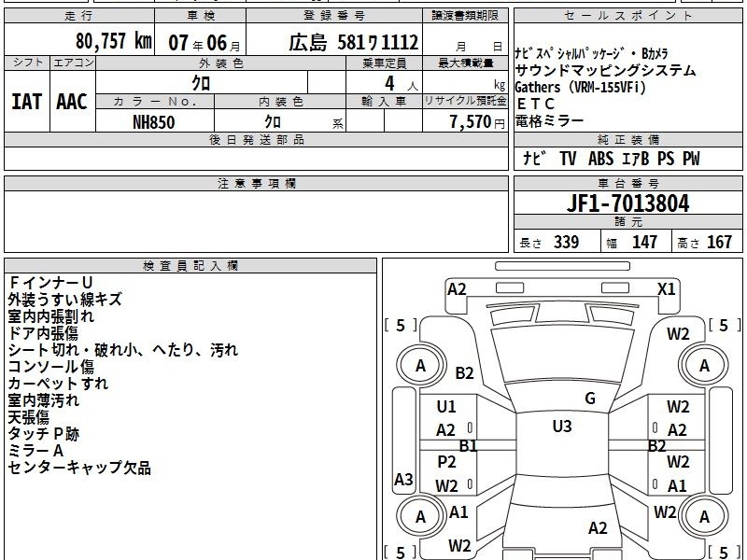
Task: Click the 輸入車 header
Action: click(384, 102)
